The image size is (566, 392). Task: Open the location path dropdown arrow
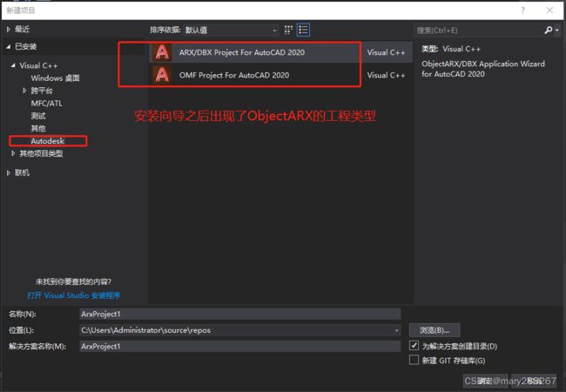(x=396, y=330)
